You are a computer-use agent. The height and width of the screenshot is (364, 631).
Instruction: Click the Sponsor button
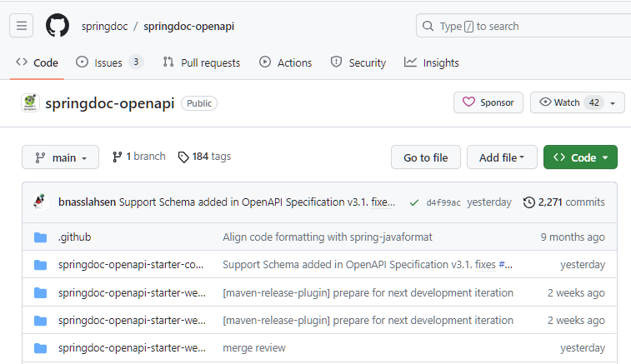(x=488, y=102)
